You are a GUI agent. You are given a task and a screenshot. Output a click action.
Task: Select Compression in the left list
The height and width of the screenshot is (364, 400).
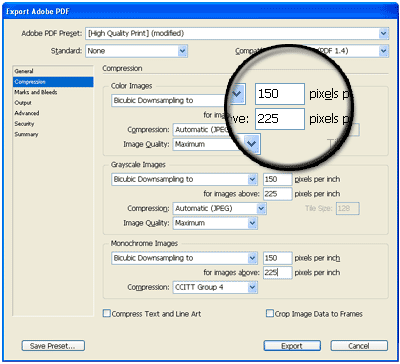[x=53, y=82]
